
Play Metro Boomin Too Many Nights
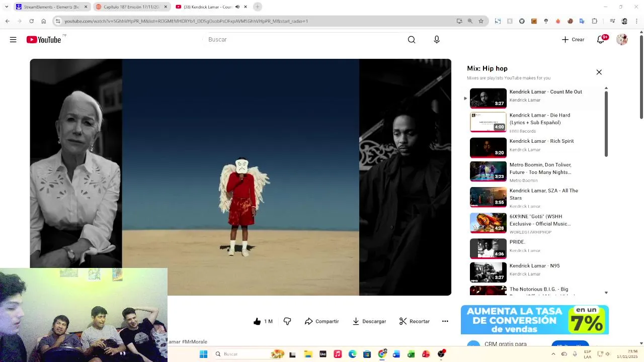click(x=533, y=172)
